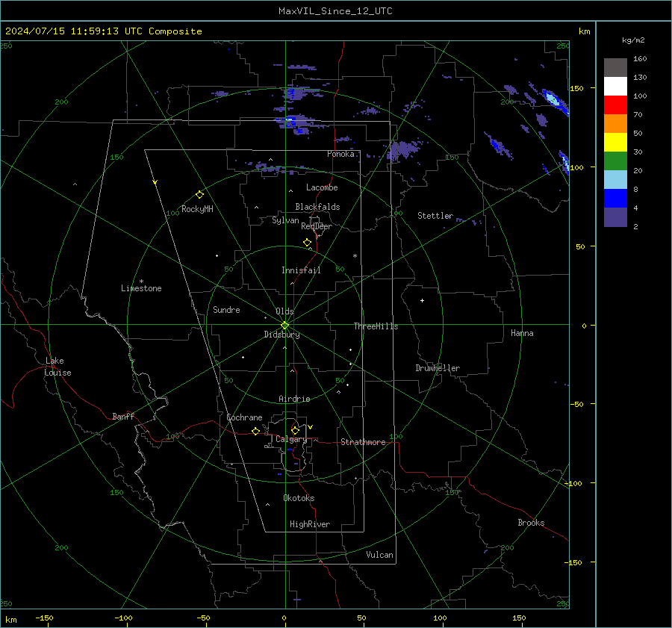Click the Cochrane city label
Image resolution: width=672 pixels, height=628 pixels.
pyautogui.click(x=244, y=417)
